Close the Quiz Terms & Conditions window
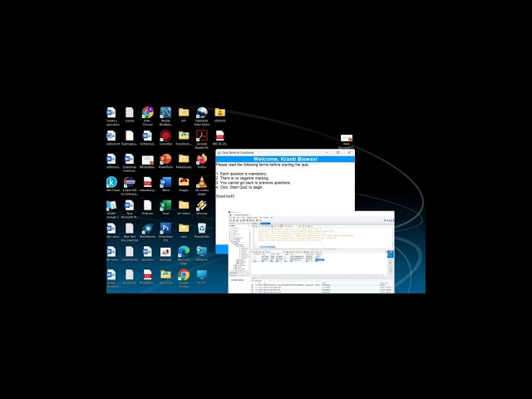Viewport: 532px width, 399px height. [349, 153]
